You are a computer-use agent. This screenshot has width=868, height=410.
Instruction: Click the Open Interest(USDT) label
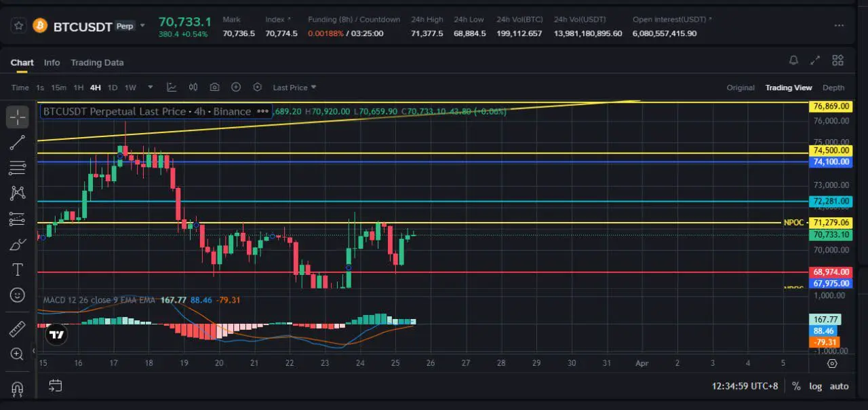point(673,20)
